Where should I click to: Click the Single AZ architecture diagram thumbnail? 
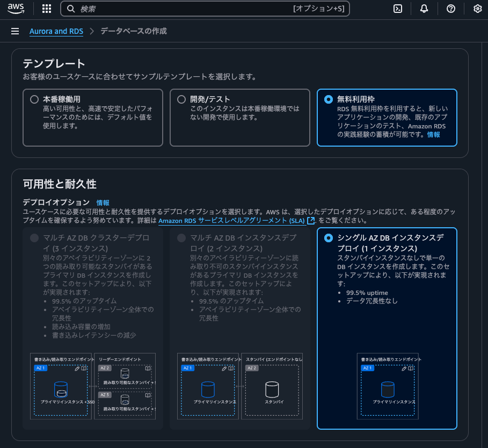388,386
